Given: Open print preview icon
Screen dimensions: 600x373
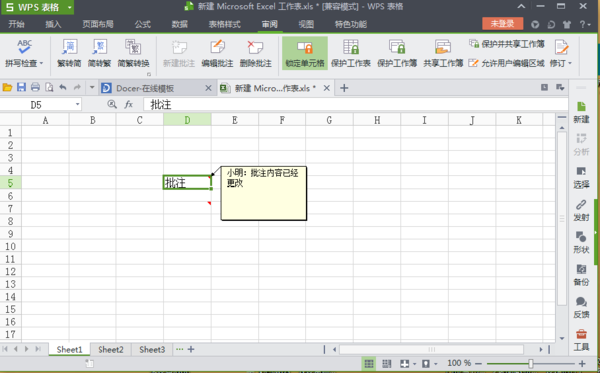Looking at the screenshot, I should pyautogui.click(x=49, y=88).
